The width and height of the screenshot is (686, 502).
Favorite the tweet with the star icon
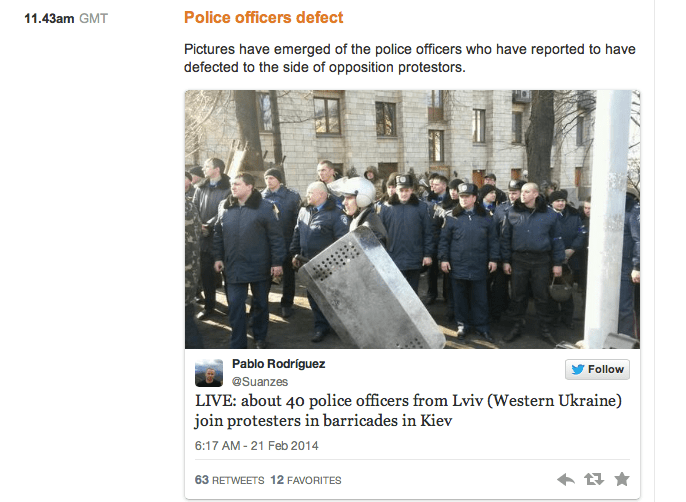(622, 479)
